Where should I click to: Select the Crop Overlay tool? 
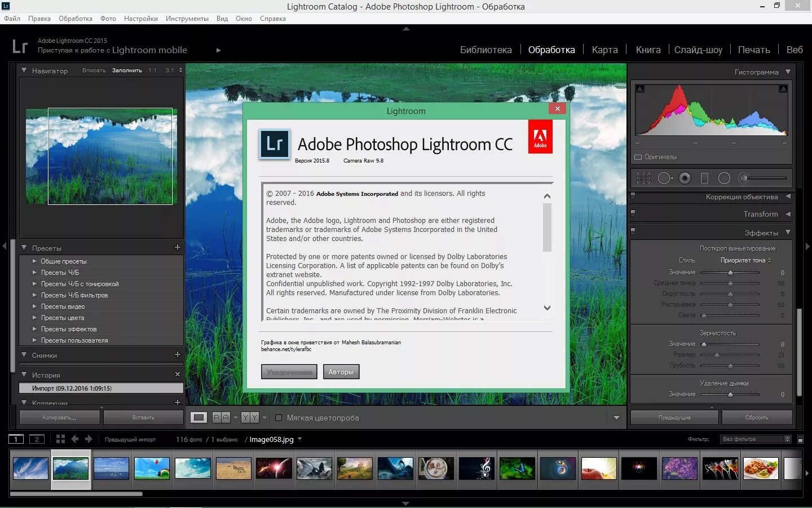tap(643, 178)
